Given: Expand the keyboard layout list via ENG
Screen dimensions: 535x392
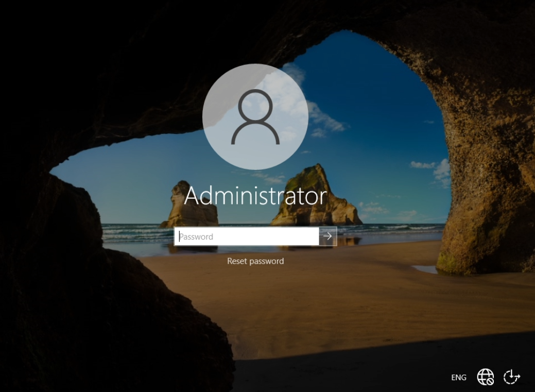Looking at the screenshot, I should [458, 378].
